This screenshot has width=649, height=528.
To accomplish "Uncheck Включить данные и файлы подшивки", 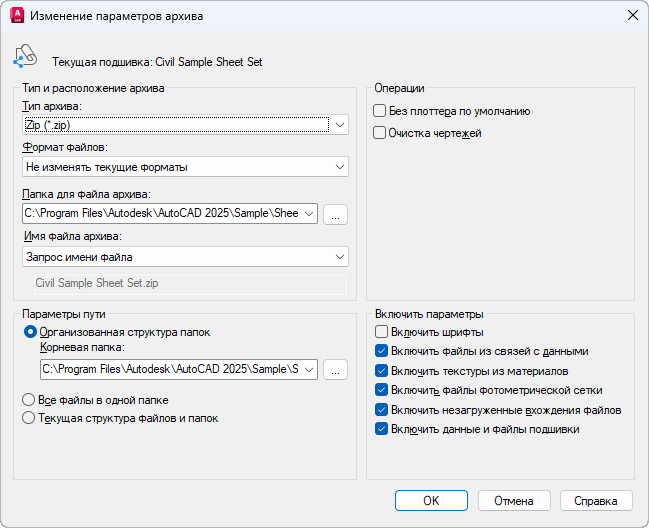I will point(381,429).
